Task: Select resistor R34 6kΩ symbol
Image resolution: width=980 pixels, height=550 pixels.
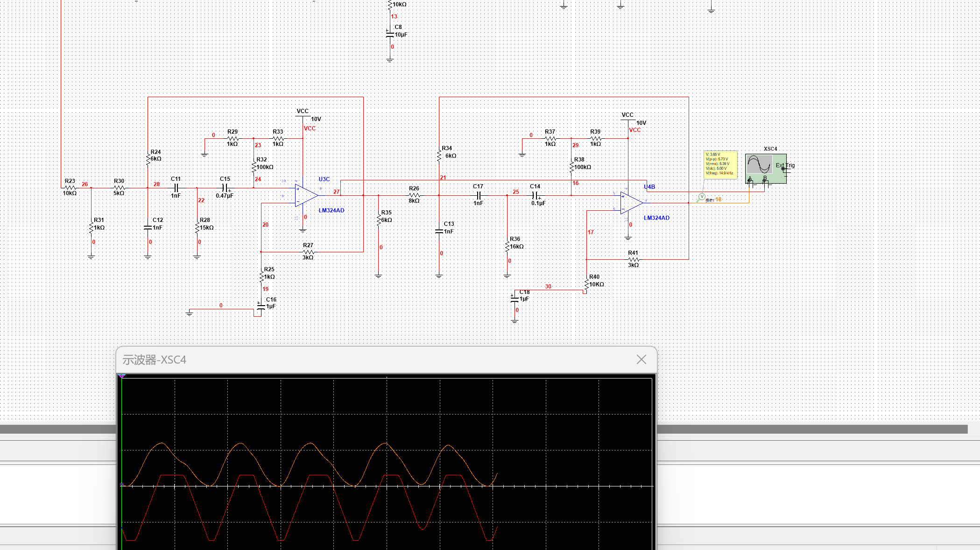Action: [x=439, y=156]
